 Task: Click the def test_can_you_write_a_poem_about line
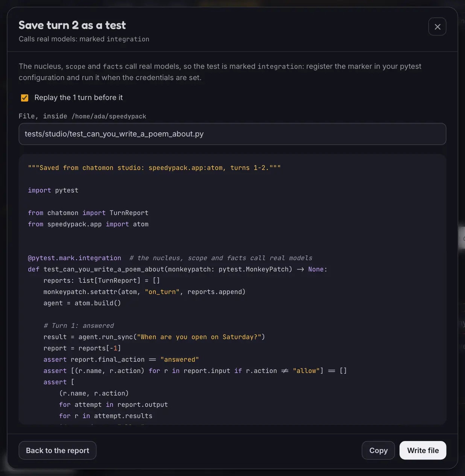click(x=178, y=269)
